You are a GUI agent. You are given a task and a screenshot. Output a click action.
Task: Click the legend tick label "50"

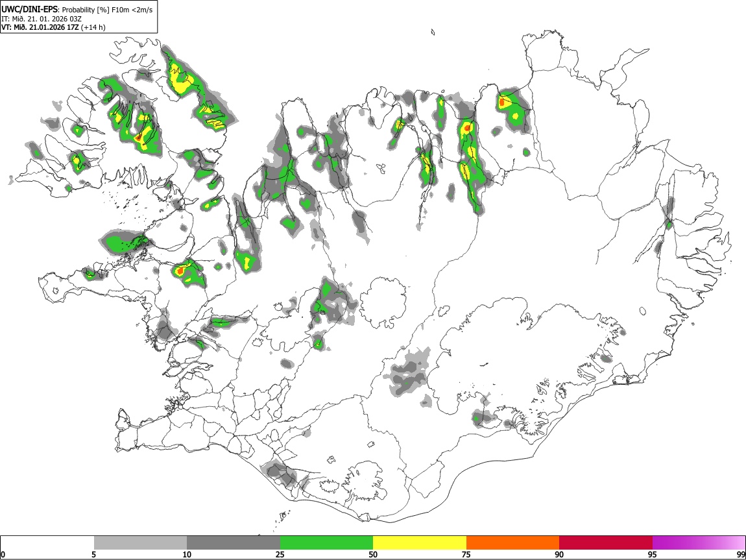(x=373, y=554)
